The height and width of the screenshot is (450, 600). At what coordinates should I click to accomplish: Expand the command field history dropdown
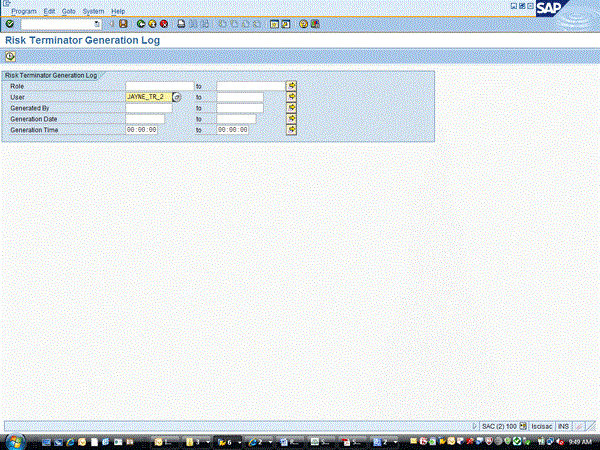pyautogui.click(x=97, y=23)
